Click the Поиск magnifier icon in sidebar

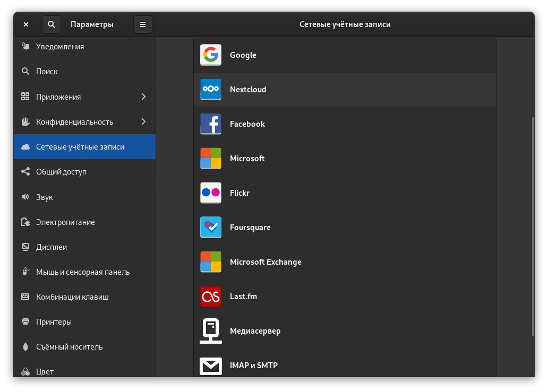click(25, 71)
